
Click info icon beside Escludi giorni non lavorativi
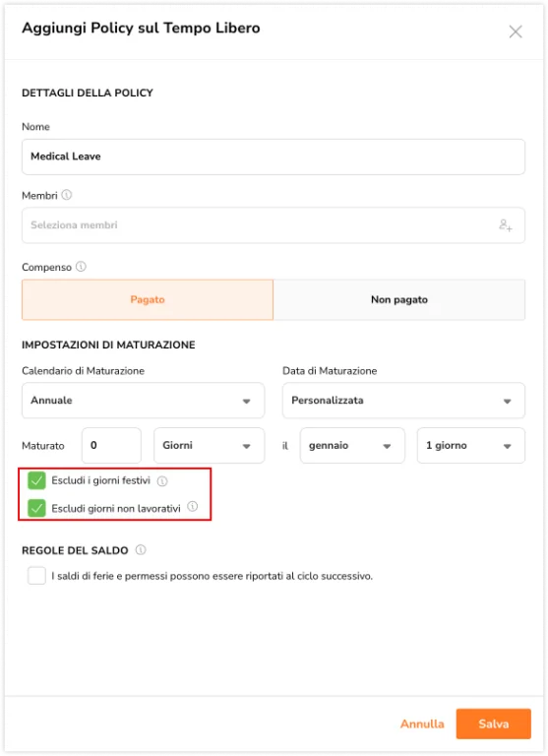tap(192, 506)
